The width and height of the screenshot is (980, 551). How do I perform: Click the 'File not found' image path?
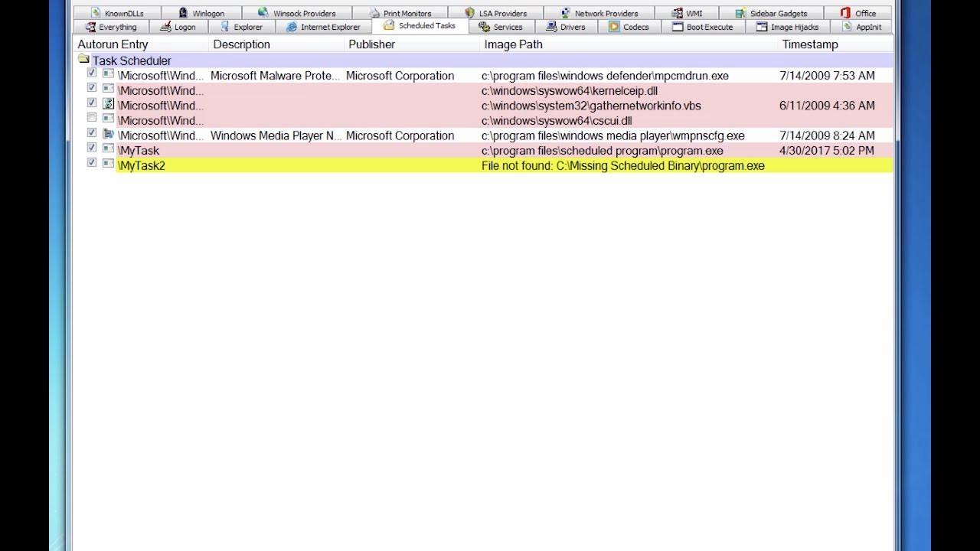pos(623,165)
